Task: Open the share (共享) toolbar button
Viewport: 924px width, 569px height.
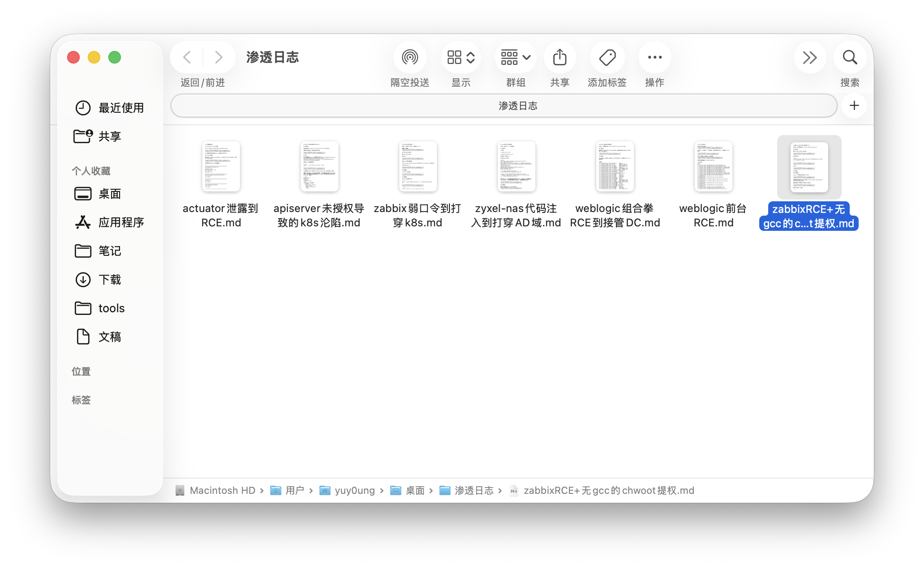Action: pyautogui.click(x=560, y=57)
